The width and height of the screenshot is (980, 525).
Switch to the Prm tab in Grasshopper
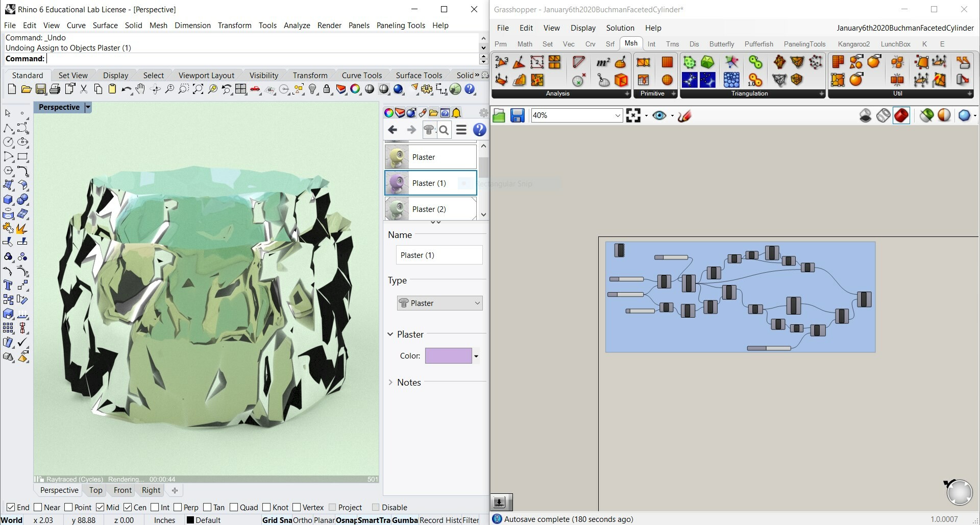(501, 44)
